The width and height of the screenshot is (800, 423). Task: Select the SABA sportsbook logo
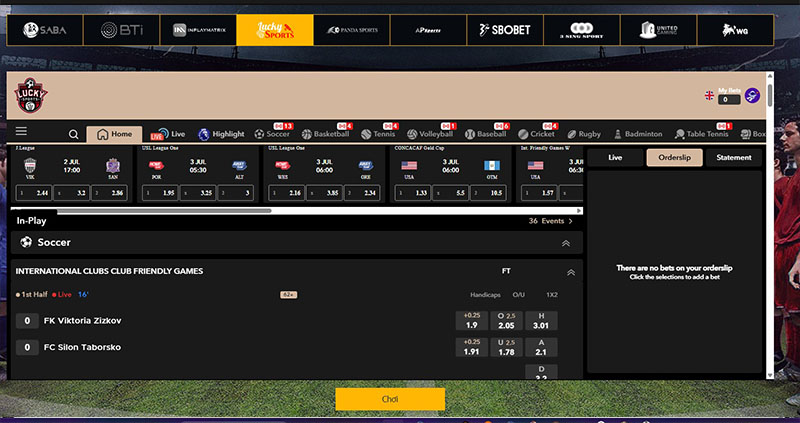coord(43,30)
